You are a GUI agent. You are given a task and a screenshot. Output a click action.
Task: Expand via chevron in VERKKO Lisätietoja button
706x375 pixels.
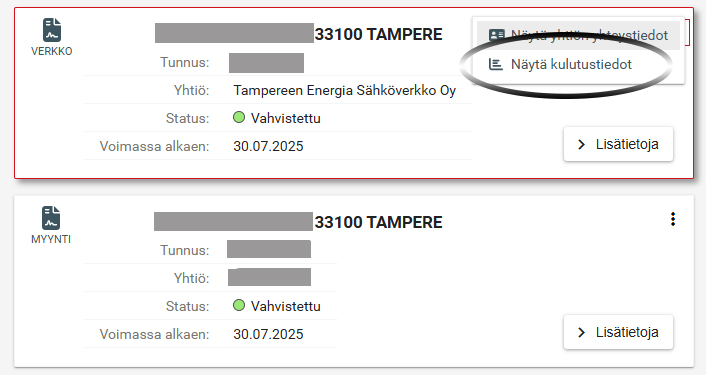pyautogui.click(x=581, y=145)
